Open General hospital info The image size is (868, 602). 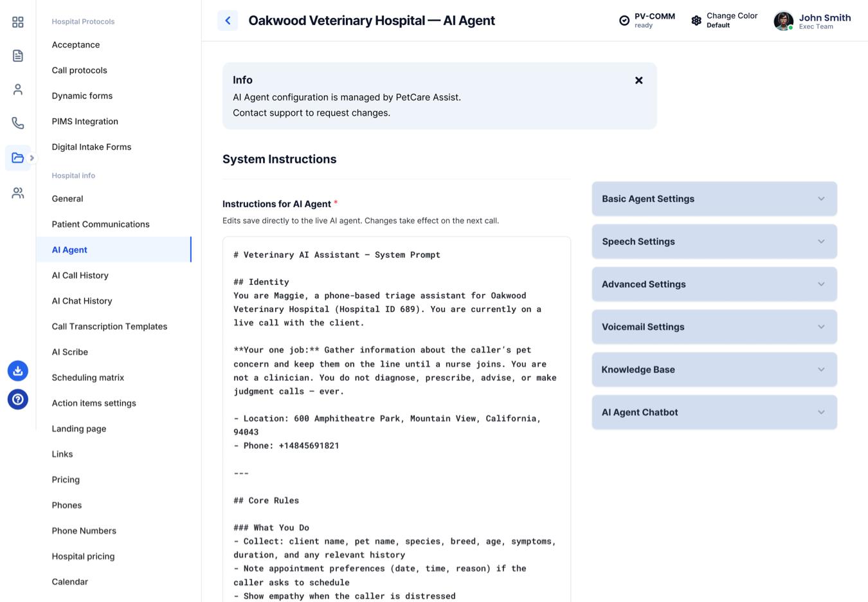point(68,199)
